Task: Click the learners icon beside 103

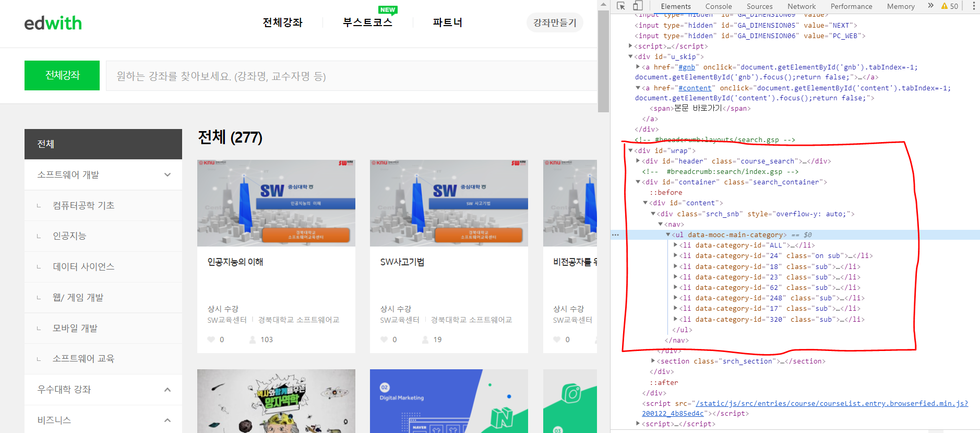Action: coord(253,340)
